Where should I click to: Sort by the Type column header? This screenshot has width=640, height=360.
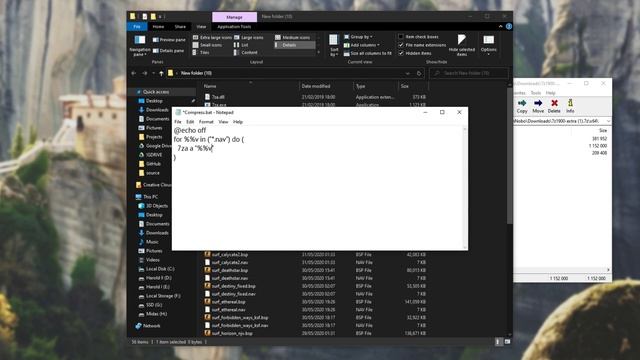tap(376, 86)
